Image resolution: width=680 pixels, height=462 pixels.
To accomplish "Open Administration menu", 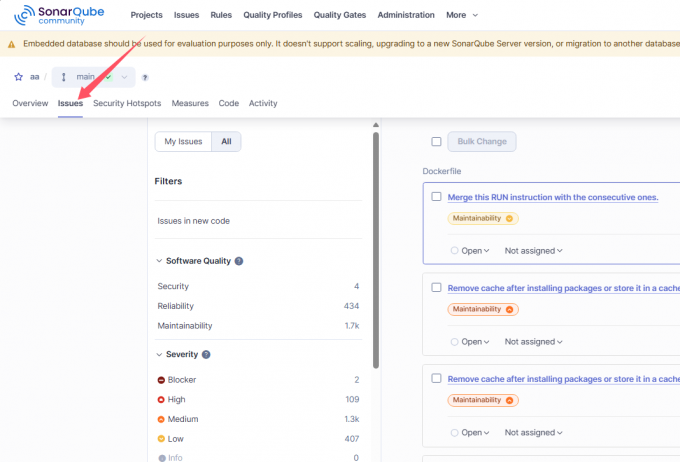I will coord(406,15).
